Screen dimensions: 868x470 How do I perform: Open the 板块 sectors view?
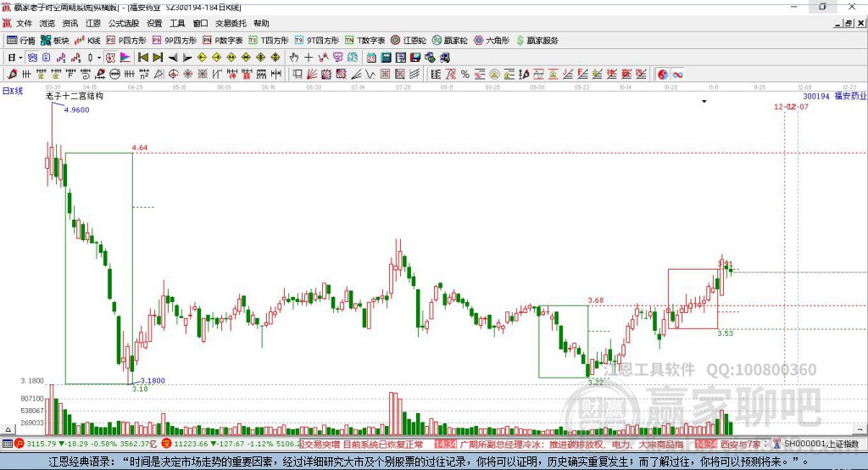54,41
